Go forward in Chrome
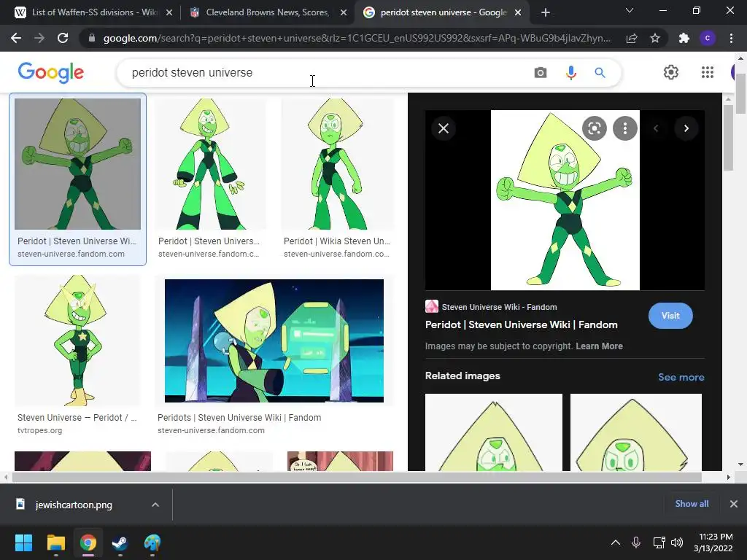 pyautogui.click(x=39, y=38)
